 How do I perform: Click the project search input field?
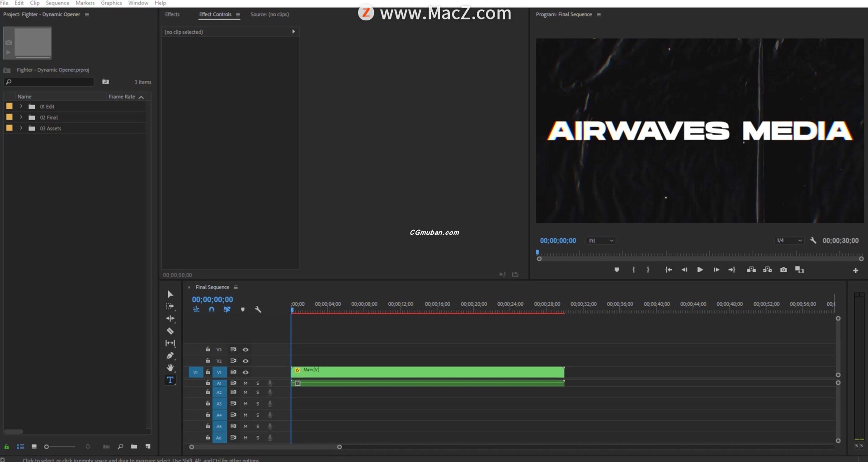[49, 82]
